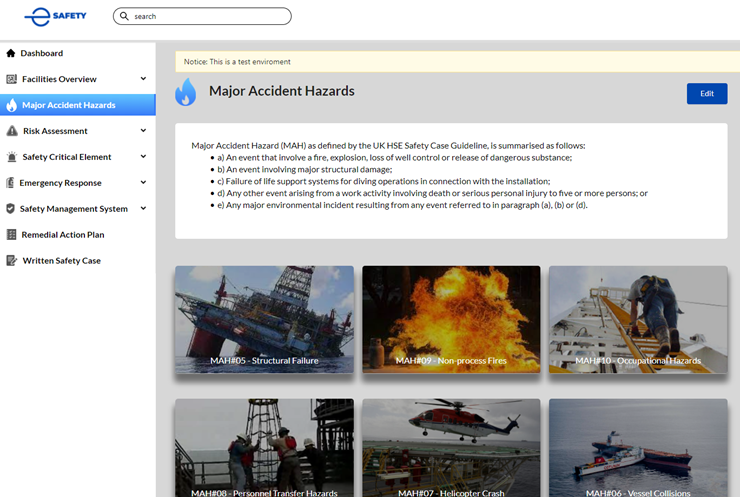The height and width of the screenshot is (497, 740).
Task: Click the MAH definition intro sentence
Action: point(388,146)
